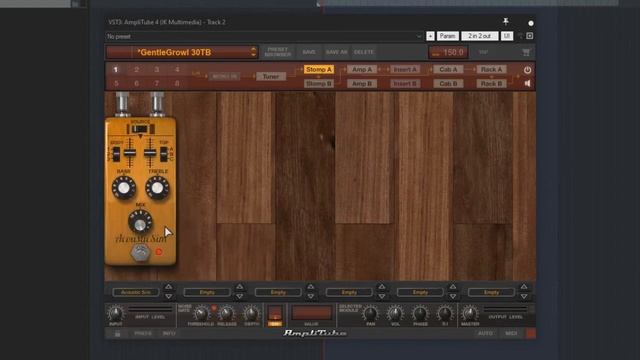Image resolution: width=640 pixels, height=360 pixels.
Task: Select signal chain preset 6
Action: (136, 83)
